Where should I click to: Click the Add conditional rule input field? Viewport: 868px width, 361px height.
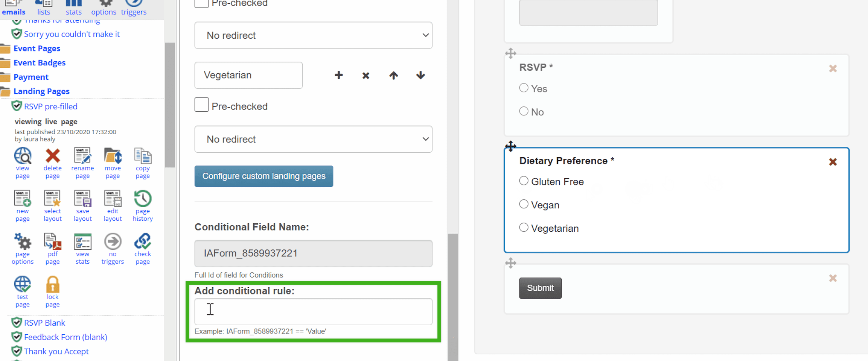pyautogui.click(x=313, y=311)
